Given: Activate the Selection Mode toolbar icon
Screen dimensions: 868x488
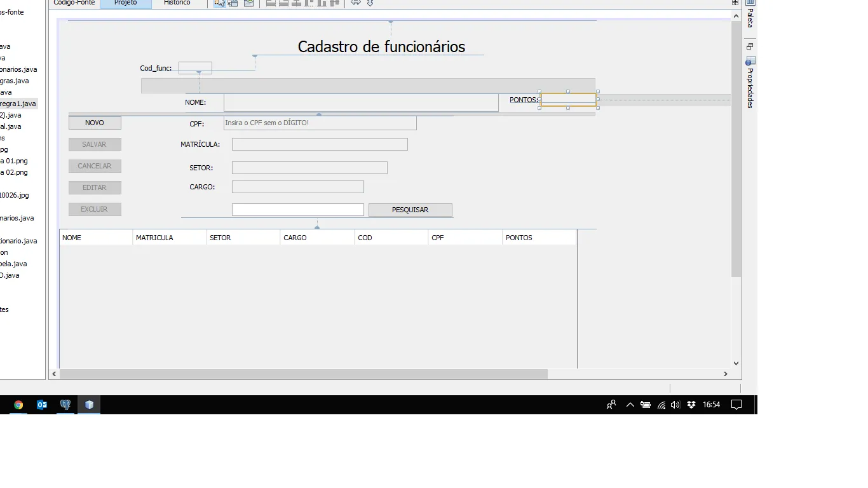Looking at the screenshot, I should point(219,3).
